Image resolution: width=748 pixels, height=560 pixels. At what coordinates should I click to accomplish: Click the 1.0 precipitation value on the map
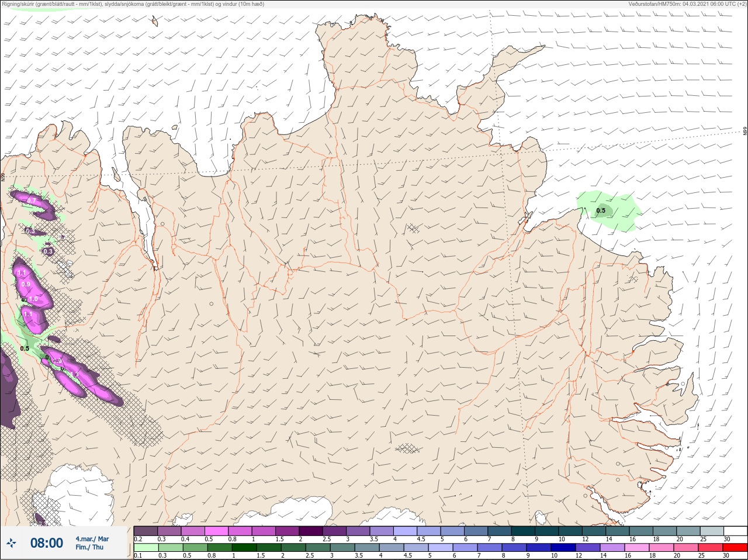point(33,299)
